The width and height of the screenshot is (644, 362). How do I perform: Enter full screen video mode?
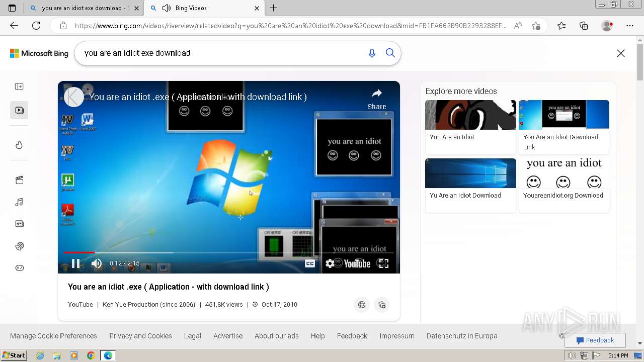pos(383,263)
